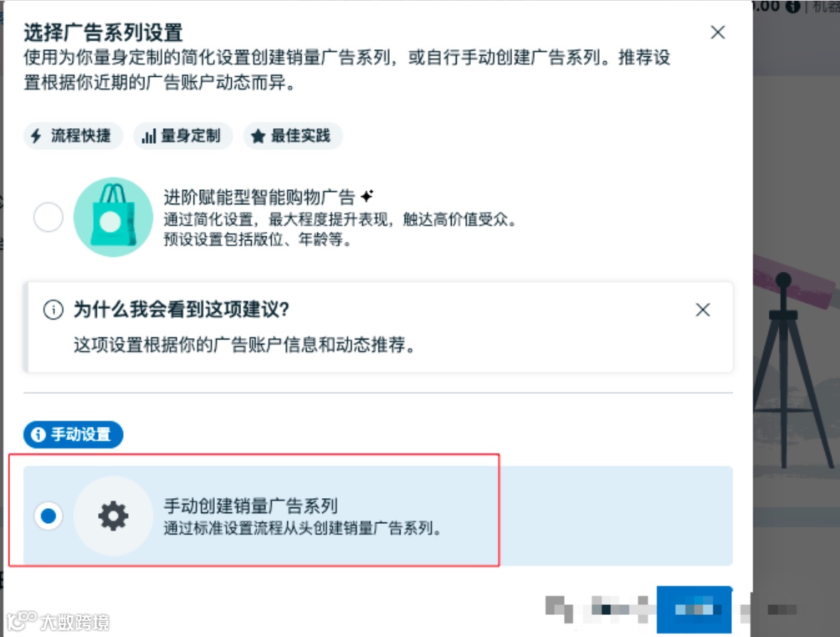Click the sparkle icon after 进阶赋能型智能购物广告

point(367,196)
